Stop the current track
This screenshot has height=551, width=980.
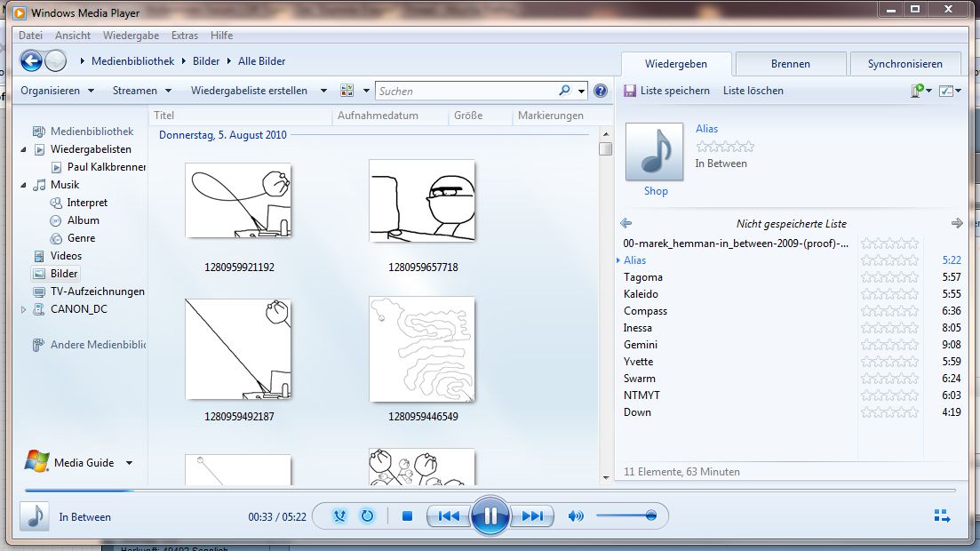pos(407,516)
